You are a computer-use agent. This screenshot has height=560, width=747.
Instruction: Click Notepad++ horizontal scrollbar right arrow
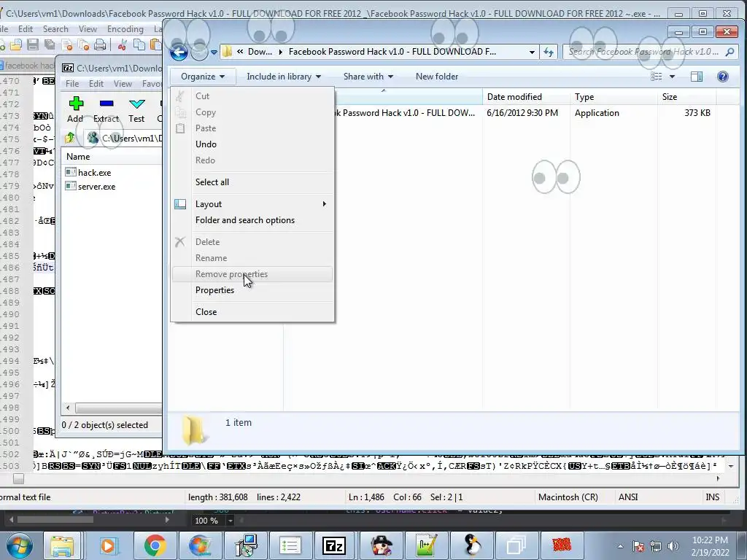718,478
